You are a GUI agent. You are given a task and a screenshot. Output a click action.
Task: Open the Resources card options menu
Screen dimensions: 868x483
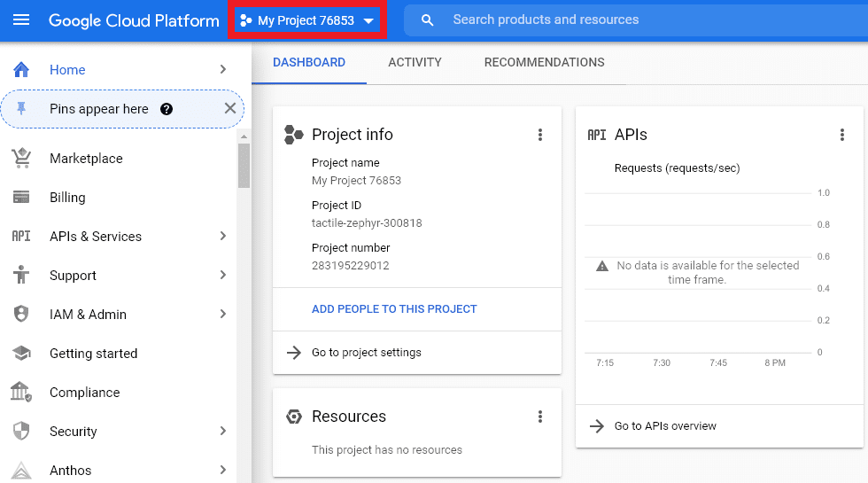point(540,417)
